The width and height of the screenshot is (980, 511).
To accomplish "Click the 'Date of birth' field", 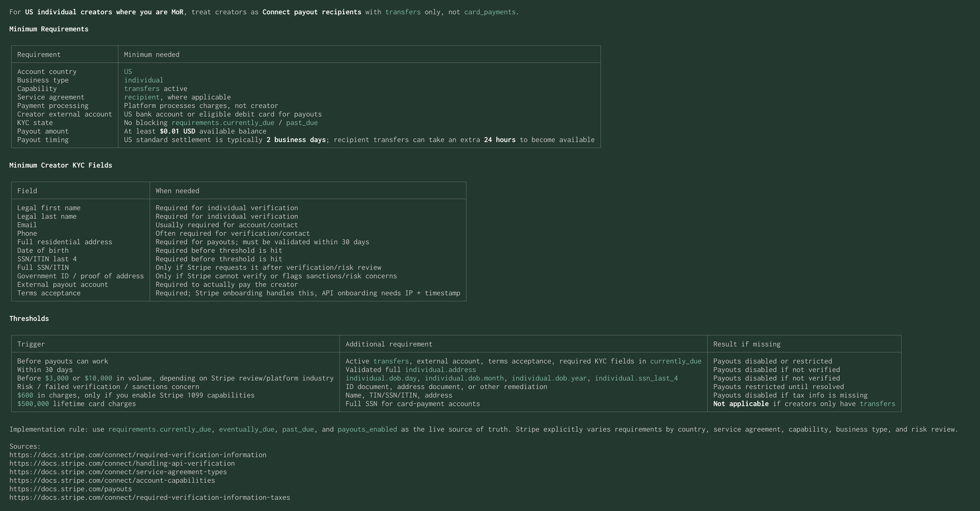I will [x=43, y=251].
